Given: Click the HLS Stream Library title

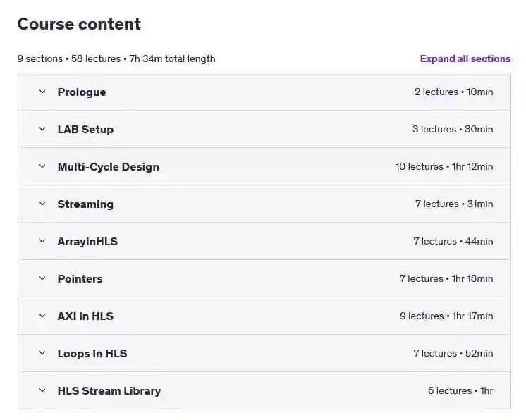Looking at the screenshot, I should click(x=109, y=391).
